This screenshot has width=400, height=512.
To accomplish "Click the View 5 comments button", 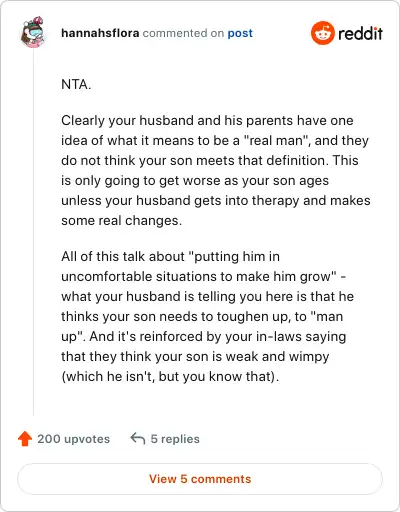I will coord(200,479).
